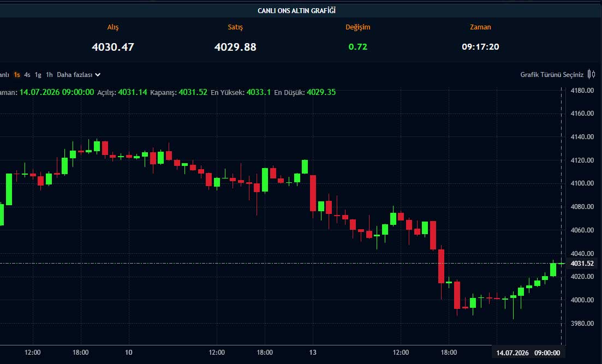Click the En Yüksek value 4033.1

[x=258, y=92]
